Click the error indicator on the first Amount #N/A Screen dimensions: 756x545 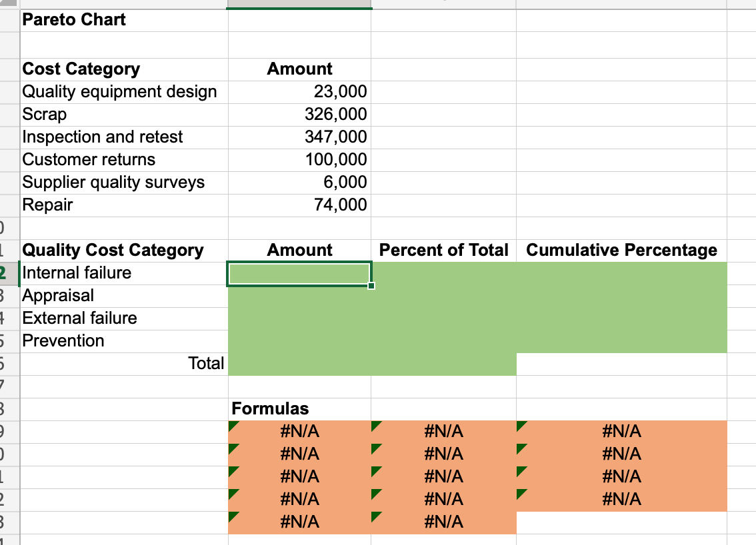(x=234, y=426)
